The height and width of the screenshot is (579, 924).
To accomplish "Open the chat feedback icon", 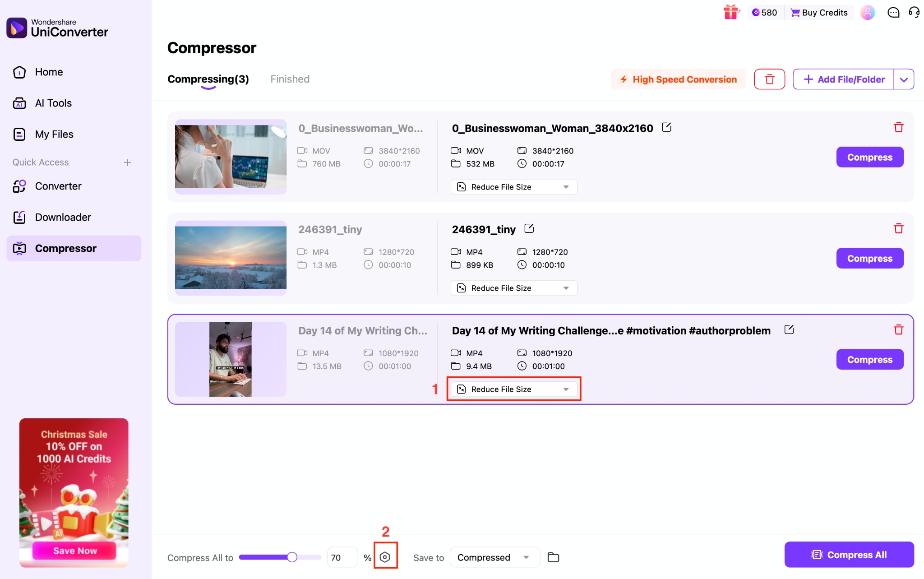I will [x=892, y=13].
